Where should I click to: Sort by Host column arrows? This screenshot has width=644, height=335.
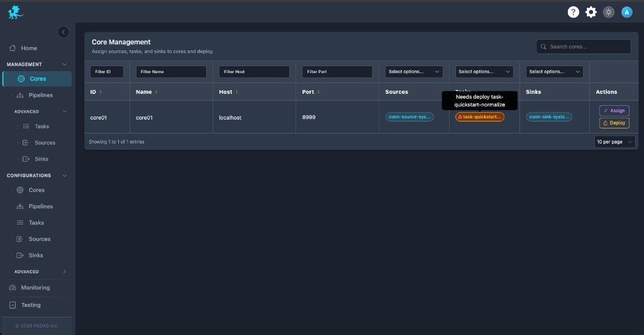(x=236, y=92)
